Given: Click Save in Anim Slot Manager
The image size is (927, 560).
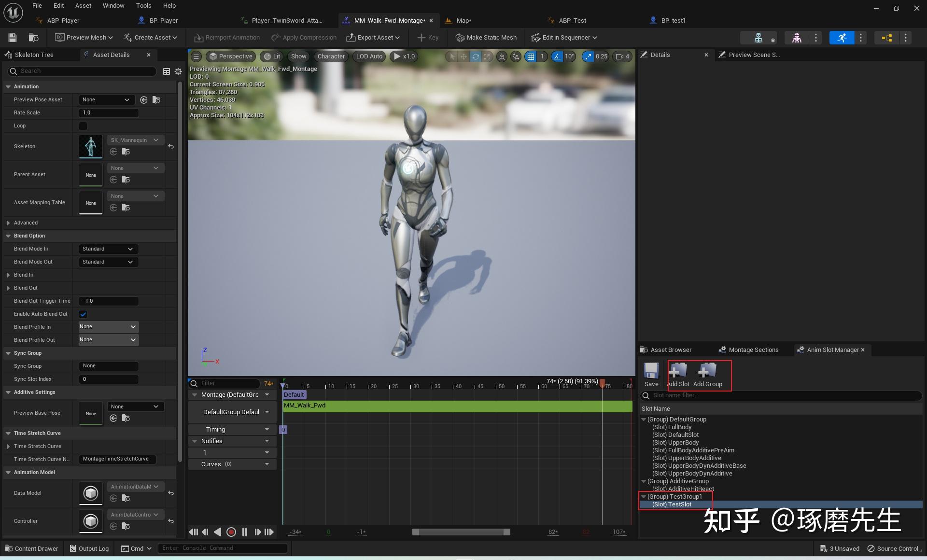Looking at the screenshot, I should tap(651, 375).
